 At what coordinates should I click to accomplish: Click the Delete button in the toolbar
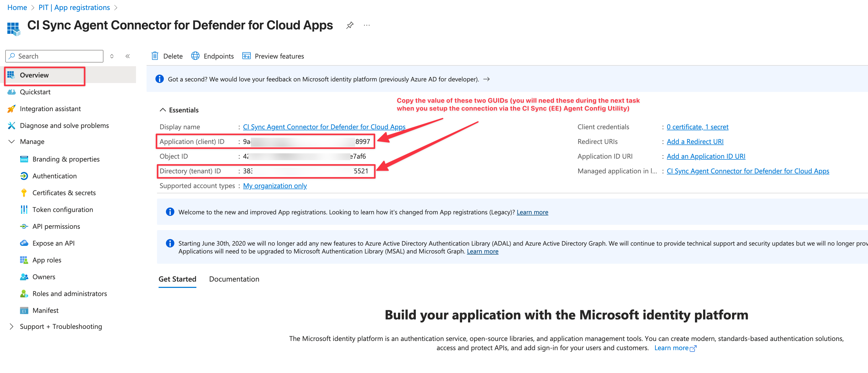(x=167, y=56)
